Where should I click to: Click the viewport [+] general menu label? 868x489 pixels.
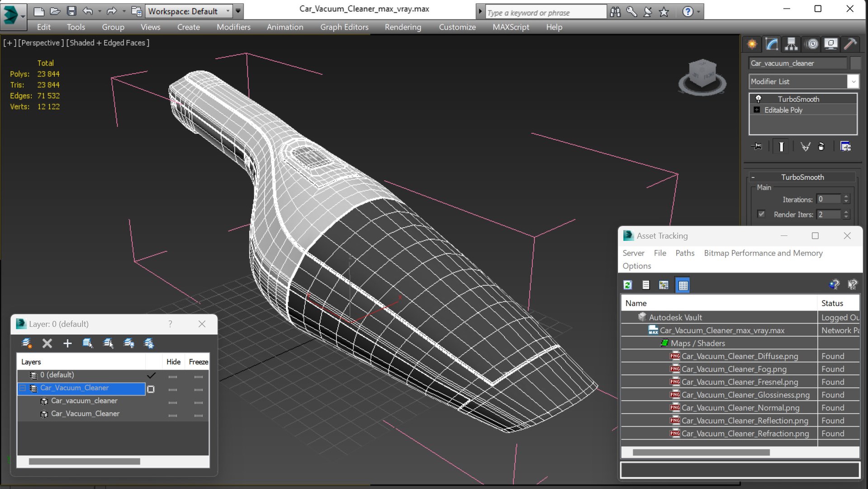click(x=9, y=43)
